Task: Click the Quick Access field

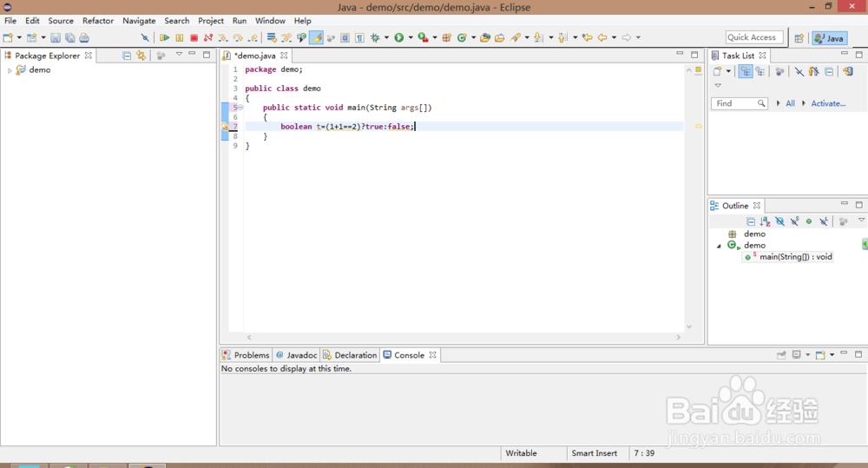Action: [x=754, y=37]
